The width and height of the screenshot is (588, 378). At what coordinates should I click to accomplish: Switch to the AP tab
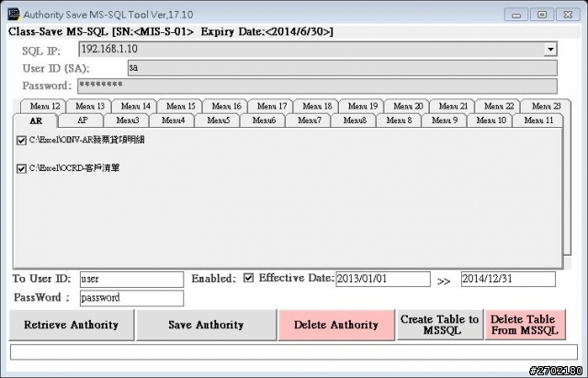coord(82,120)
